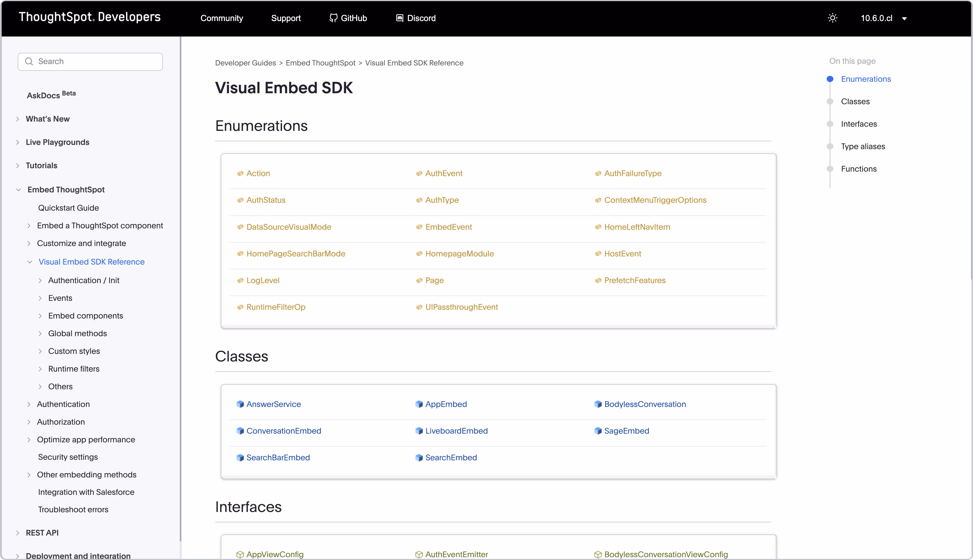Open the HomeLeftNavItem enumeration
This screenshot has width=973, height=560.
pyautogui.click(x=637, y=227)
